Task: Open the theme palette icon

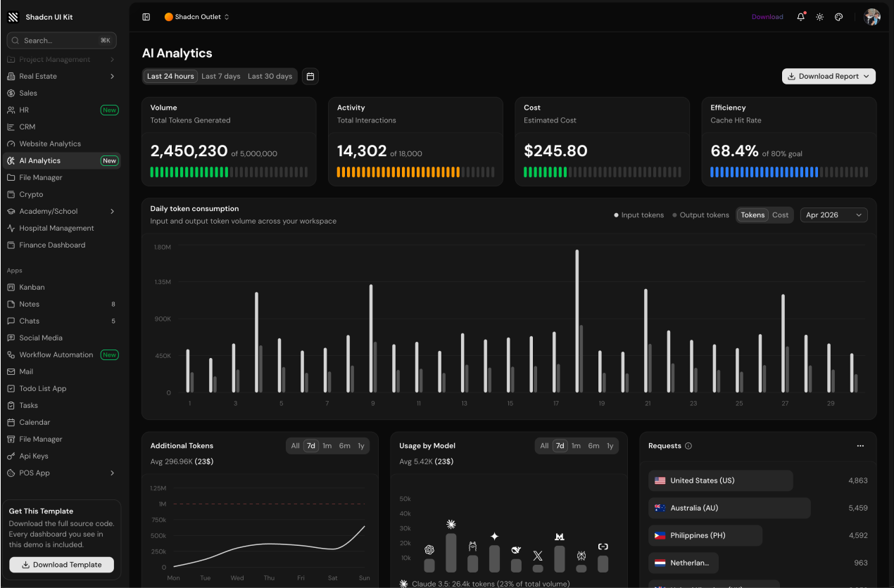Action: coord(839,17)
